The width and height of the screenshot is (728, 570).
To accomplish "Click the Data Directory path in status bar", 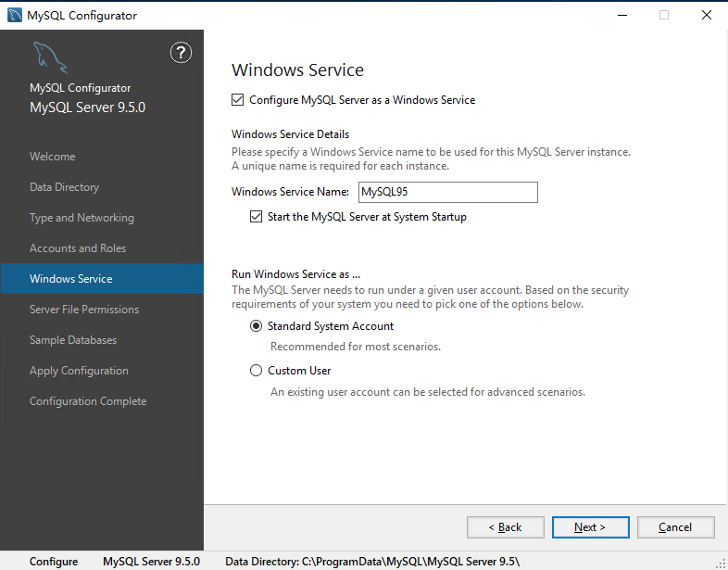I will (372, 561).
